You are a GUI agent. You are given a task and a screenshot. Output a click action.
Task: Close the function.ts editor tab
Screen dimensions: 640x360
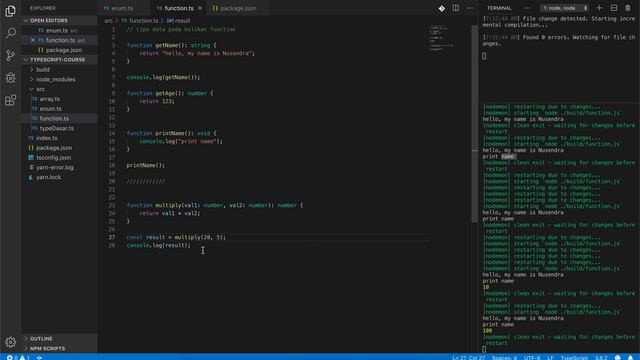pyautogui.click(x=200, y=8)
